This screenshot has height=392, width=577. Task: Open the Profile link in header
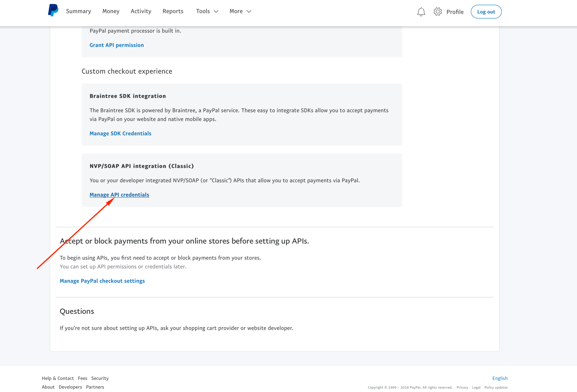(455, 12)
